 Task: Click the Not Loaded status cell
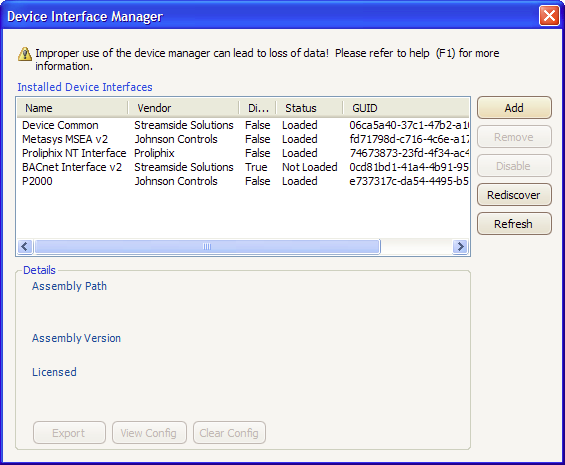[310, 167]
